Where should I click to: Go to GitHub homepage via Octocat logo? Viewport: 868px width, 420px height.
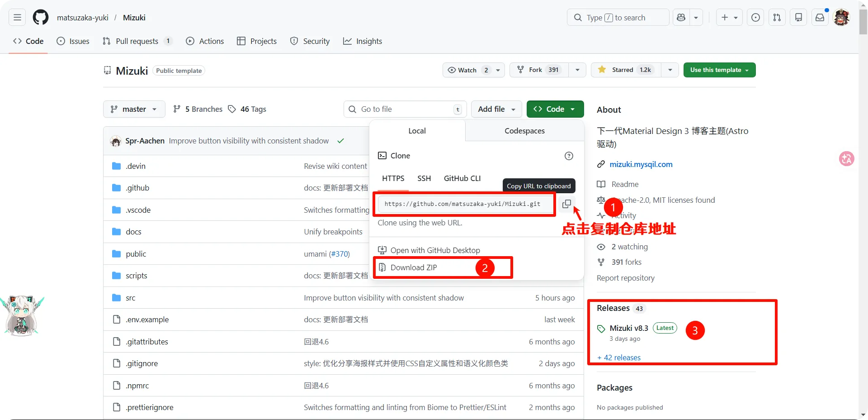41,18
